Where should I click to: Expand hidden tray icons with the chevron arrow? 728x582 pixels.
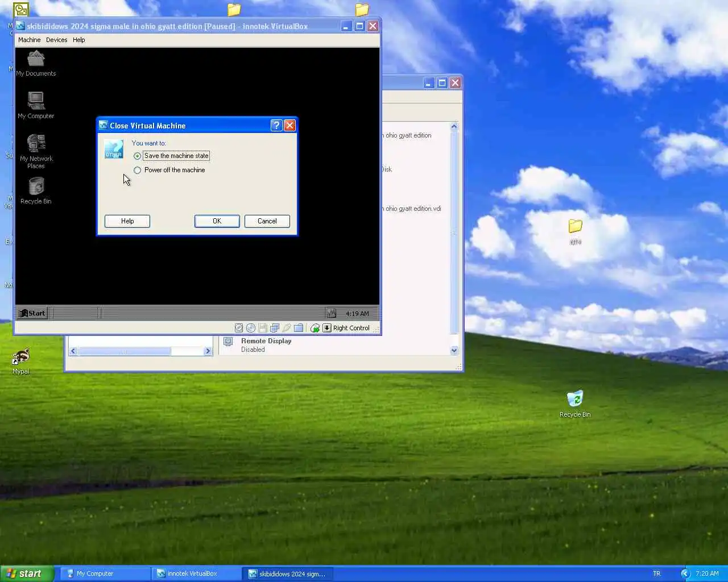pyautogui.click(x=685, y=573)
